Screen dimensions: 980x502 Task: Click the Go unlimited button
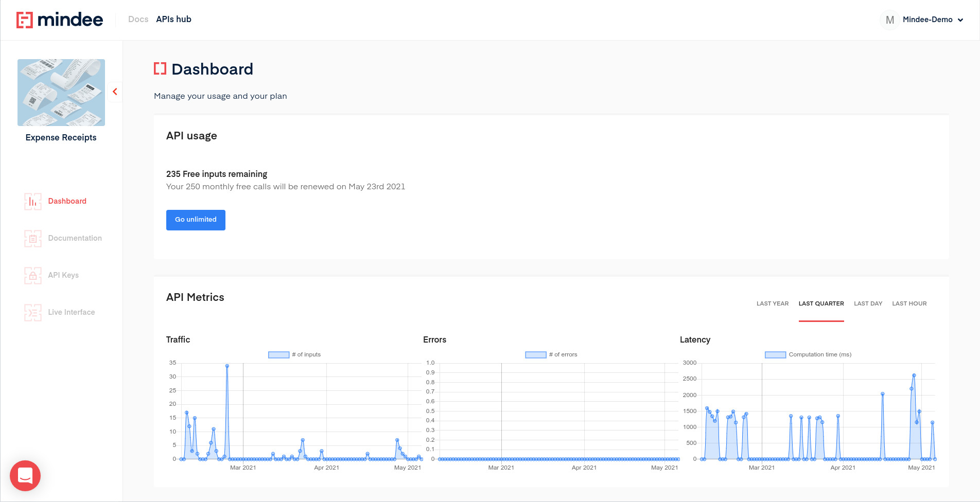196,220
